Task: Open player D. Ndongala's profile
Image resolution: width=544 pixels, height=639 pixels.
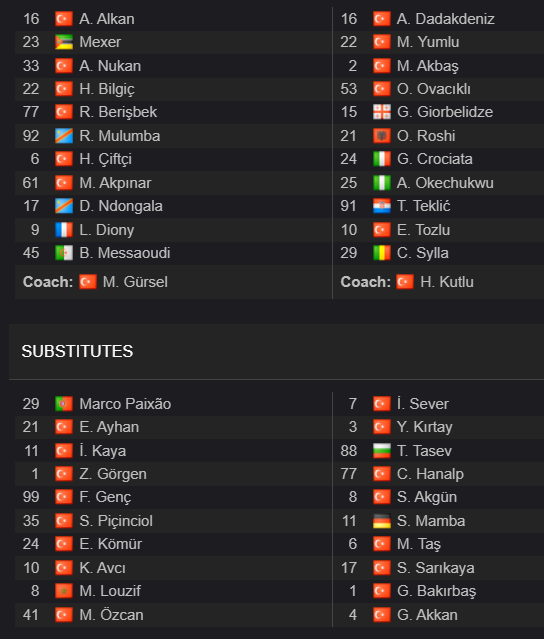Action: [x=121, y=206]
